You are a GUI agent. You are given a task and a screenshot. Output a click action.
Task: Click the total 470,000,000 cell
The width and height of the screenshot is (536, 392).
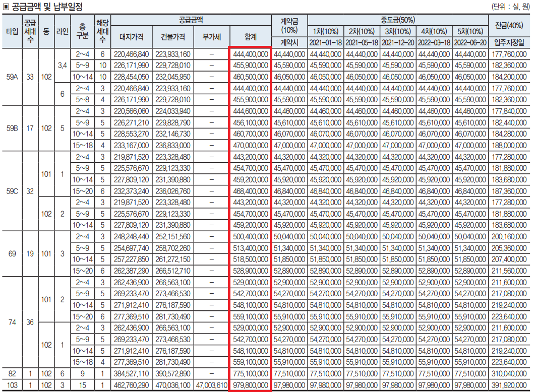tap(251, 145)
